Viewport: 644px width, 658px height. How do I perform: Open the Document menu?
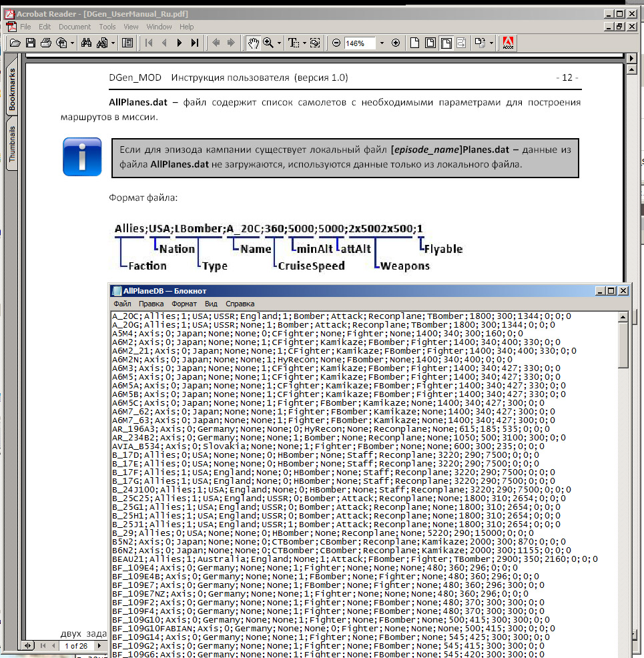pos(75,27)
